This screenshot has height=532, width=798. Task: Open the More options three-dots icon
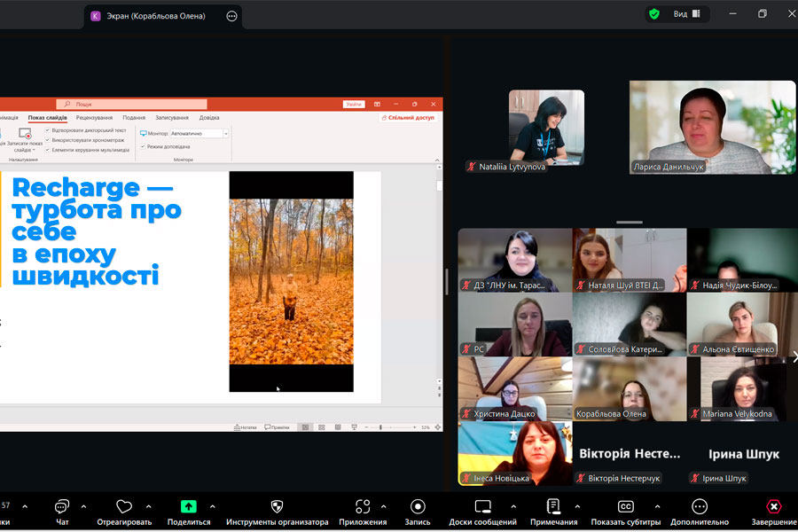tap(700, 506)
